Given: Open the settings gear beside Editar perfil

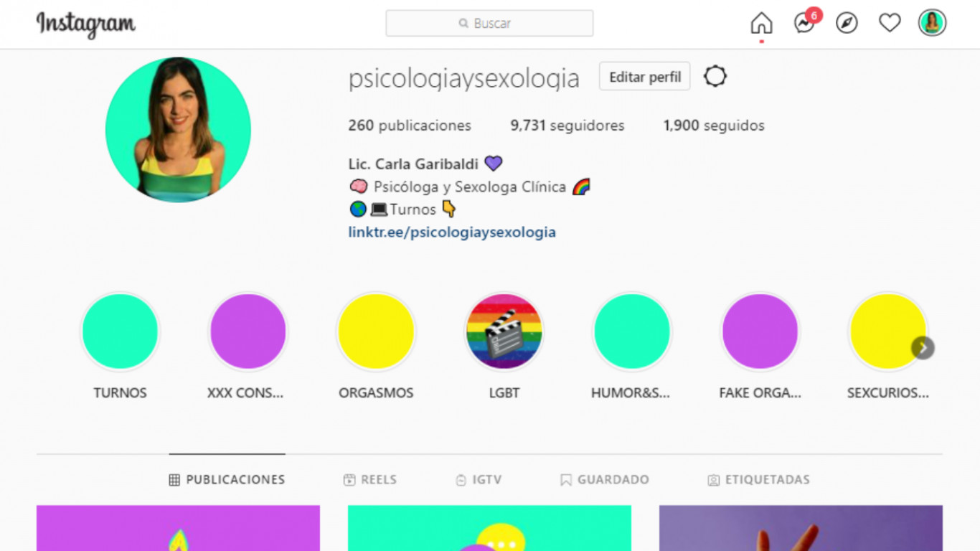Looking at the screenshot, I should [x=715, y=76].
